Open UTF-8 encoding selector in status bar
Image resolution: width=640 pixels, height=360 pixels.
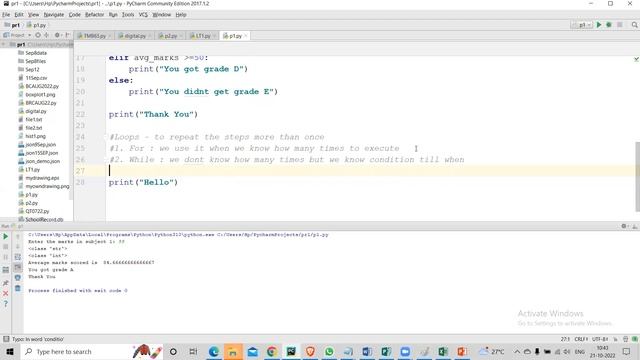[x=600, y=339]
